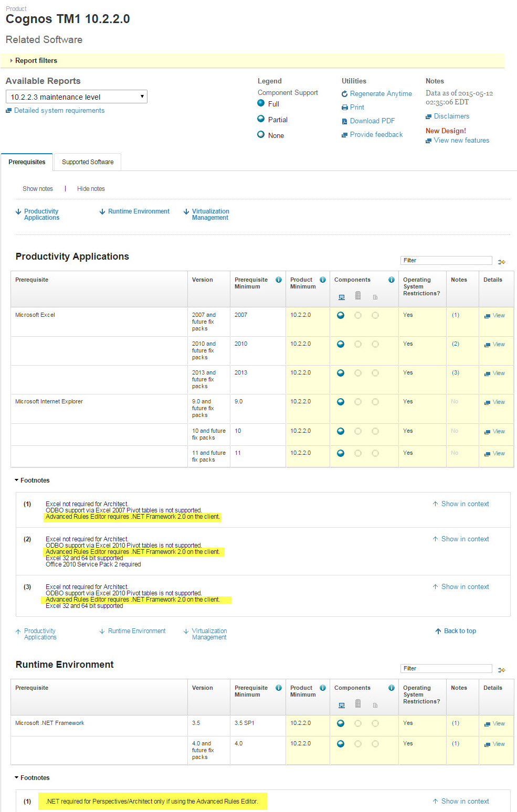Click full-support indicator for .NET Framework 3.5 row
The image size is (517, 812).
click(x=341, y=723)
